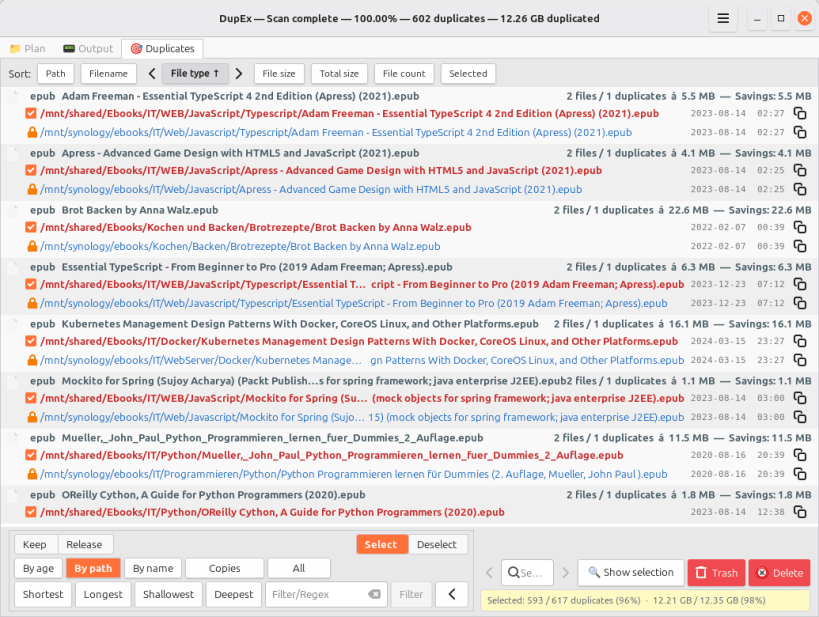Copy path of shared Kubernetes Management epub
This screenshot has height=617, width=819.
click(800, 341)
